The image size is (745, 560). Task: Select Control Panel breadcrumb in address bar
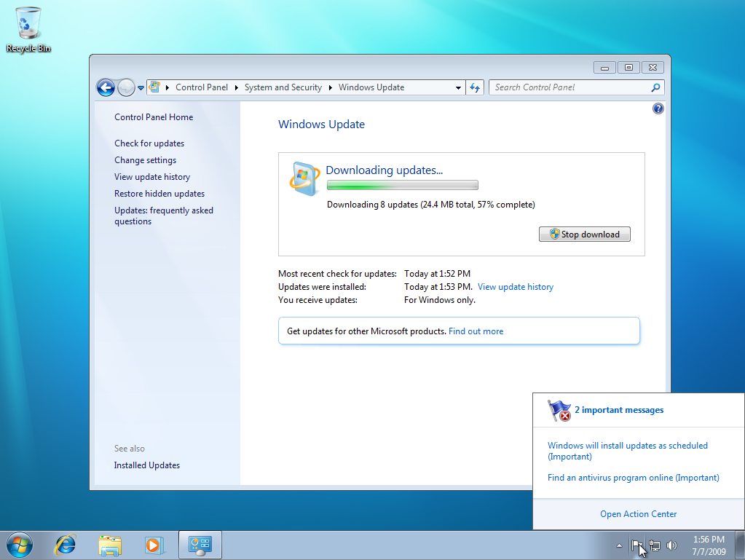click(x=201, y=87)
